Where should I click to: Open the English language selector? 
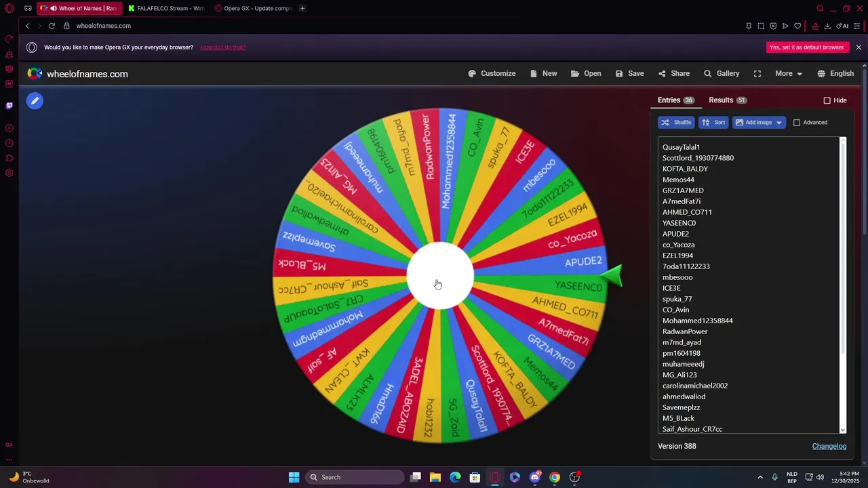pos(835,73)
